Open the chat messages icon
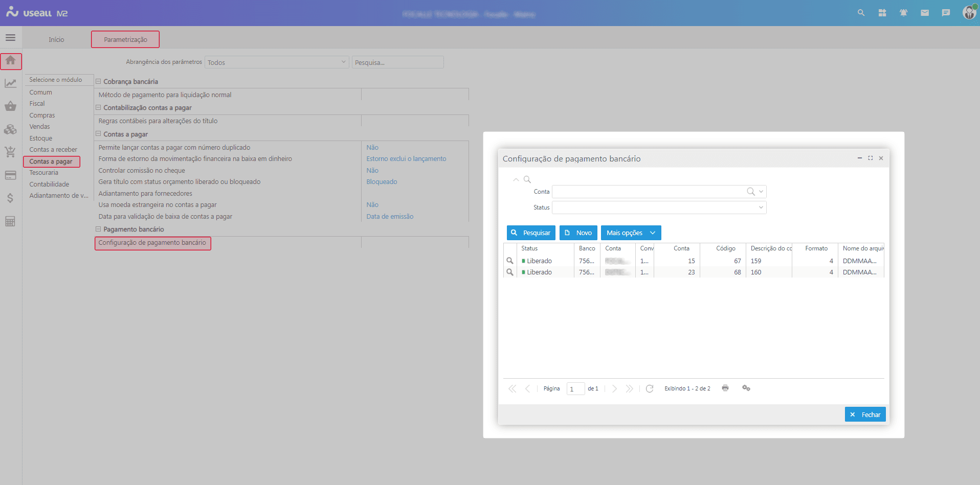The height and width of the screenshot is (485, 980). [x=946, y=13]
